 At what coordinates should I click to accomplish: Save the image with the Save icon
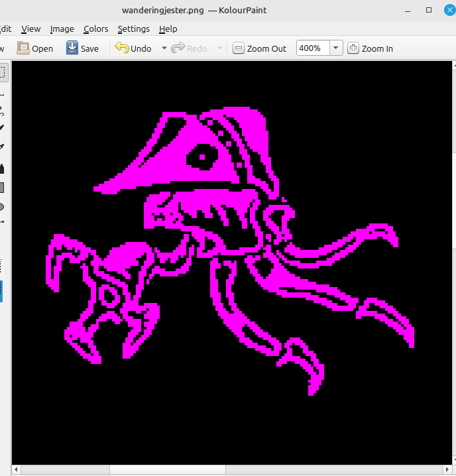click(x=82, y=48)
